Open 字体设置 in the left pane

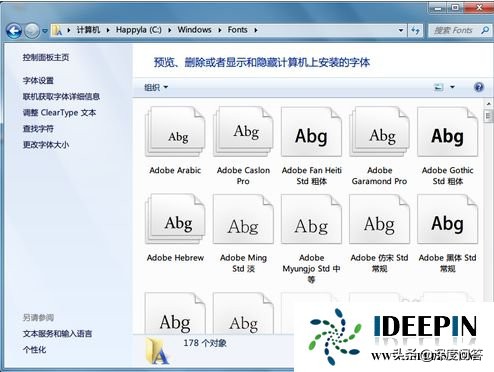point(38,80)
